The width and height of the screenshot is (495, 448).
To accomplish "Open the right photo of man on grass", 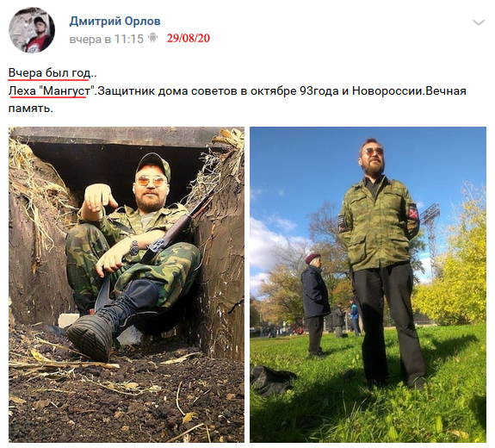I will coord(368,284).
